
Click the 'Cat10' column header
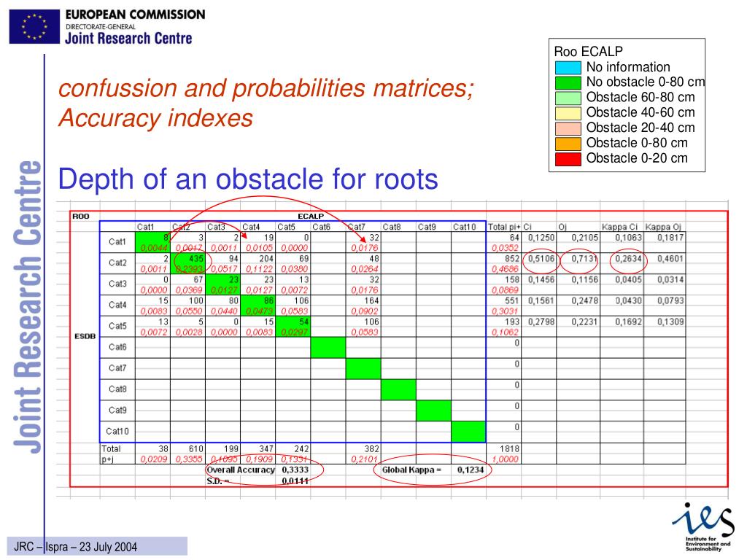(x=465, y=227)
